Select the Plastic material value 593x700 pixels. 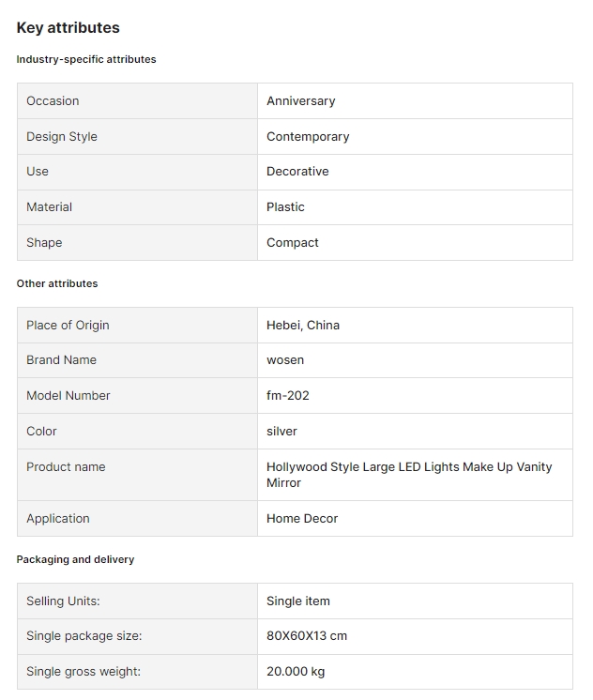tap(285, 207)
